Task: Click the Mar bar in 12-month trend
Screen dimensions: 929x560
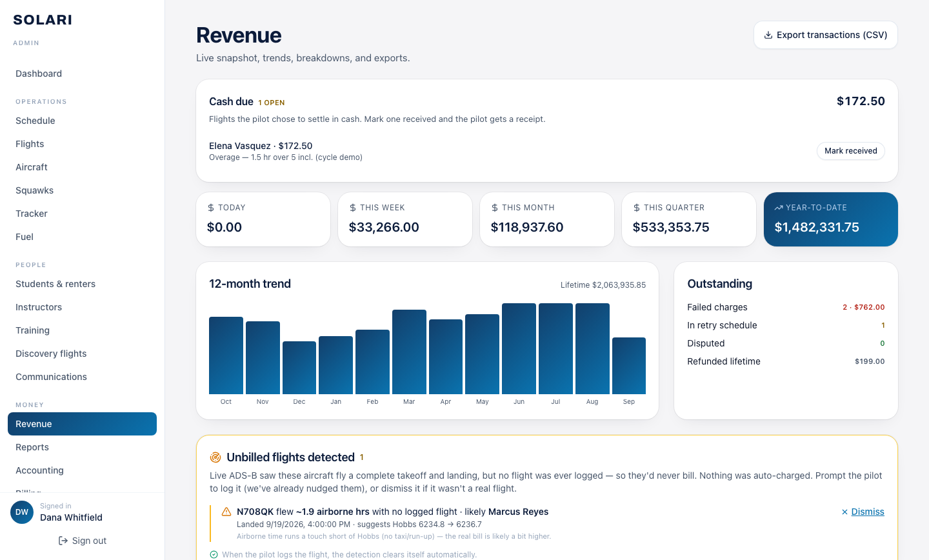Action: (409, 352)
